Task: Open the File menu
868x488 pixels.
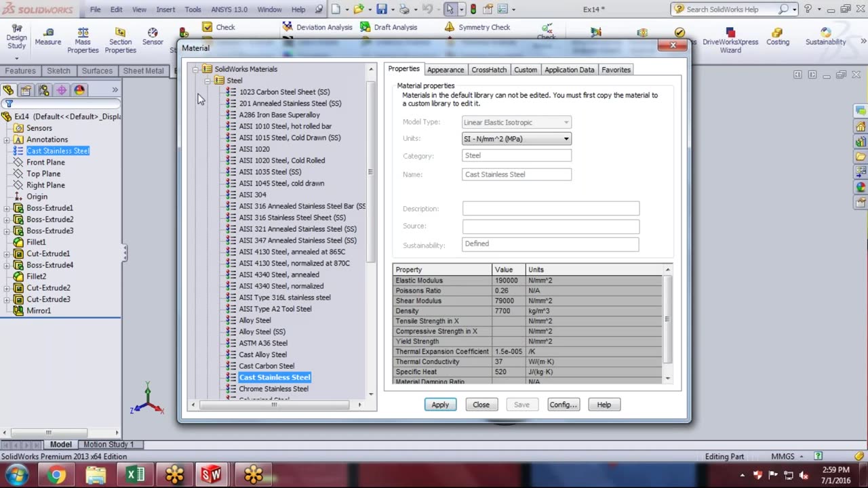Action: tap(96, 9)
